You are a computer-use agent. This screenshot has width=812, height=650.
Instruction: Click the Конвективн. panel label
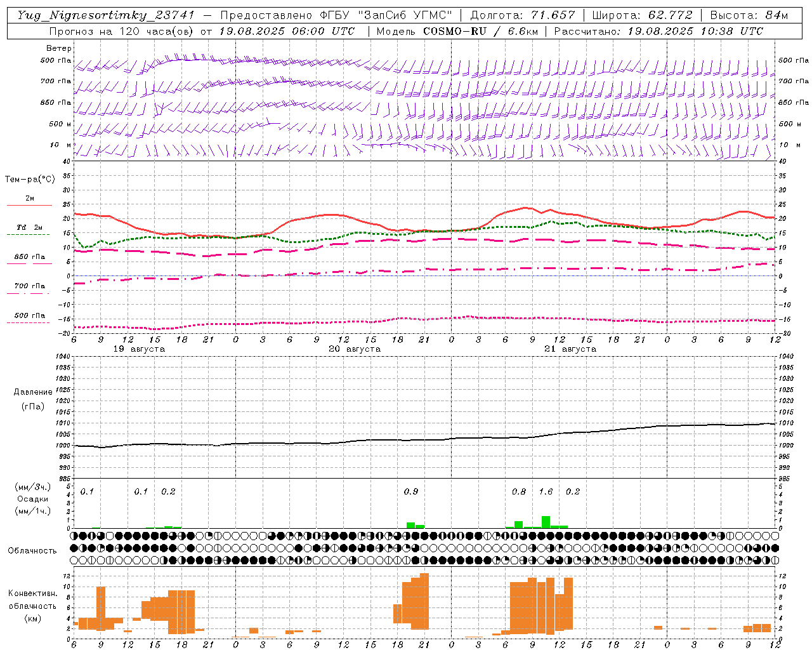tap(32, 594)
